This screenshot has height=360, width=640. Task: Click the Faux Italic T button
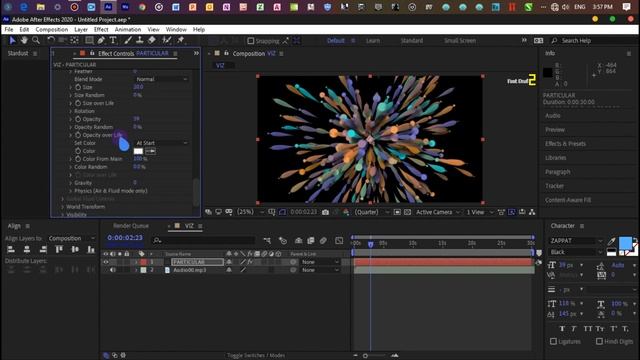pyautogui.click(x=574, y=329)
